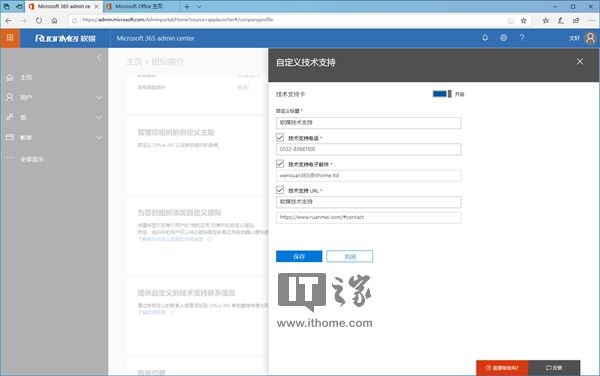The image size is (600, 376).
Task: Collapse the left navigation pane chevron
Action: point(99,57)
